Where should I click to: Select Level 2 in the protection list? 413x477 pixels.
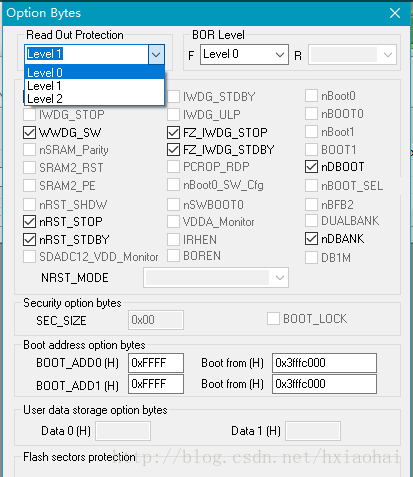[95, 99]
